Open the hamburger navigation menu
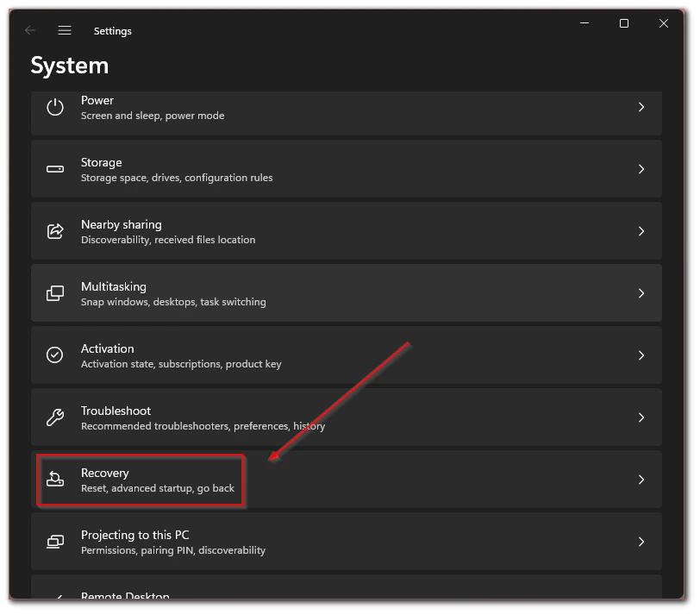The width and height of the screenshot is (700, 615). pos(65,30)
